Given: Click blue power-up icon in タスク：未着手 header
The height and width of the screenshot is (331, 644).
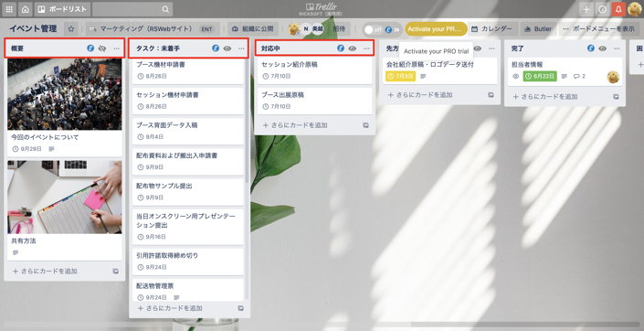Looking at the screenshot, I should point(216,48).
